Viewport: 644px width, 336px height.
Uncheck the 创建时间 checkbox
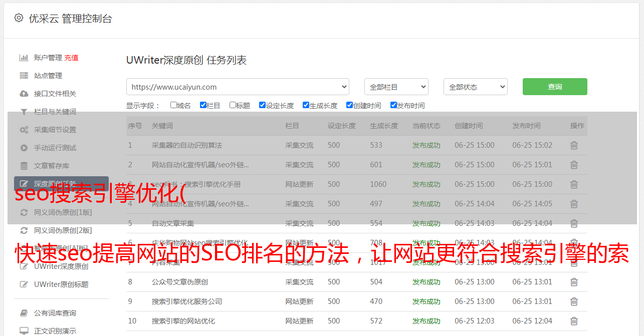tap(349, 105)
